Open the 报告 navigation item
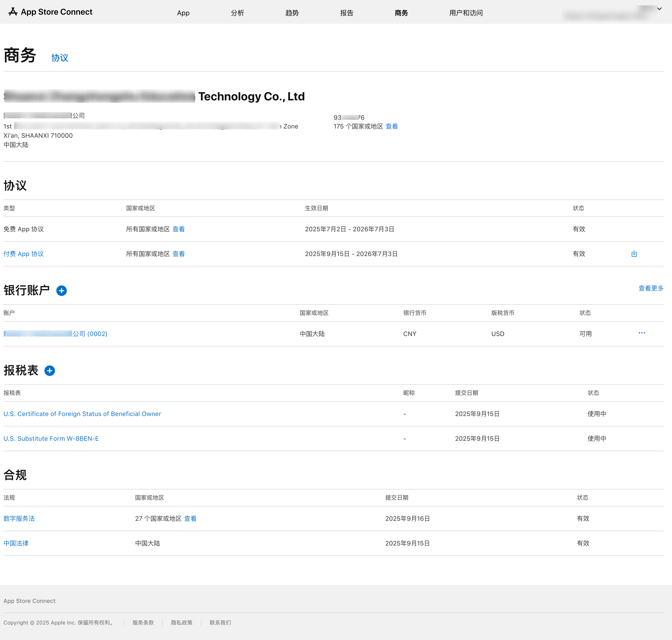Screen dimensions: 672x640 point(347,13)
